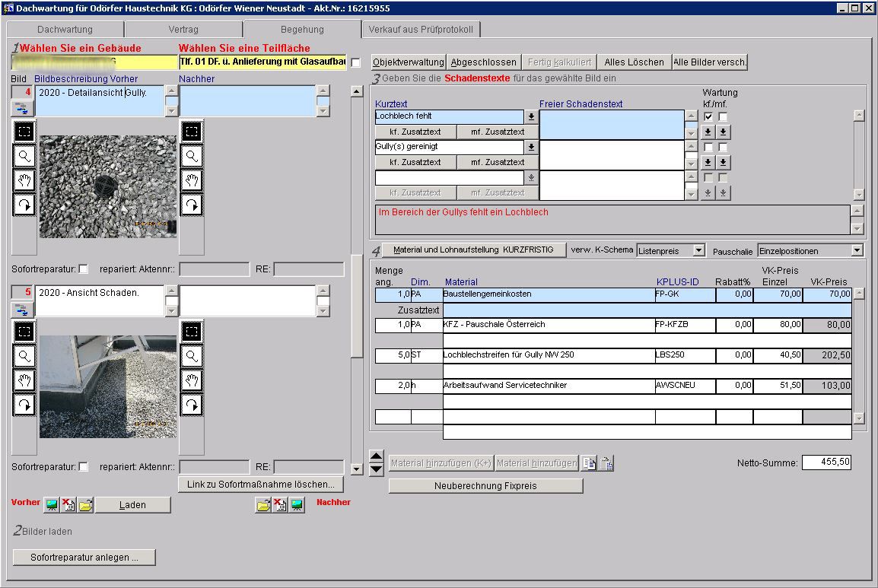The width and height of the screenshot is (878, 588).
Task: Enable Sofortreparatur checkbox under the Gully image
Action: click(x=84, y=269)
